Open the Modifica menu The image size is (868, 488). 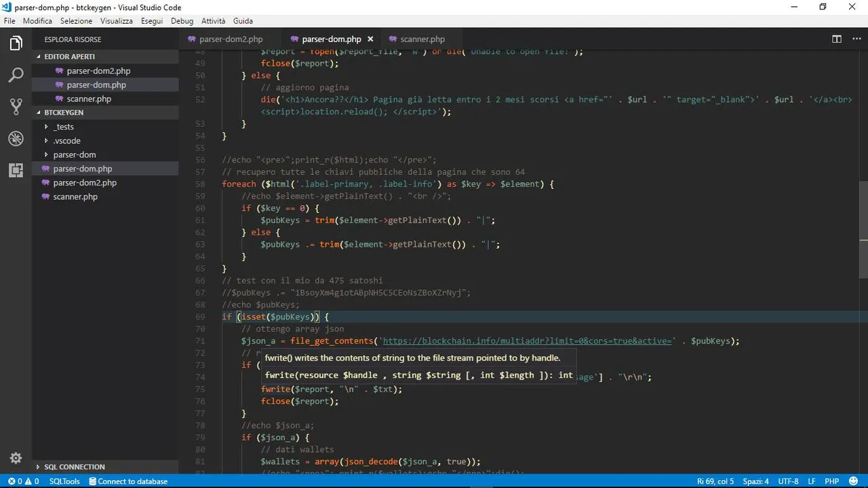(37, 21)
